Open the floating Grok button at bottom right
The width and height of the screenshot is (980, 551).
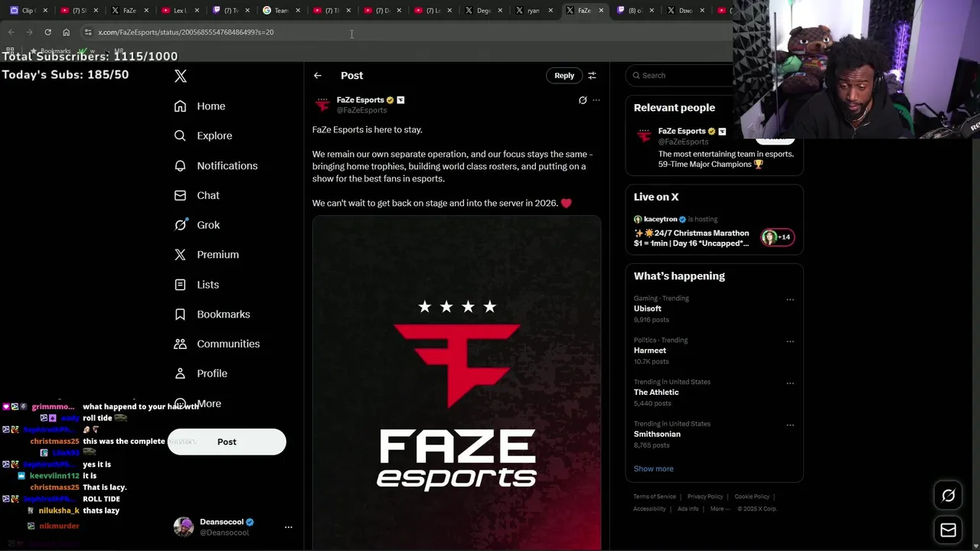tap(948, 496)
